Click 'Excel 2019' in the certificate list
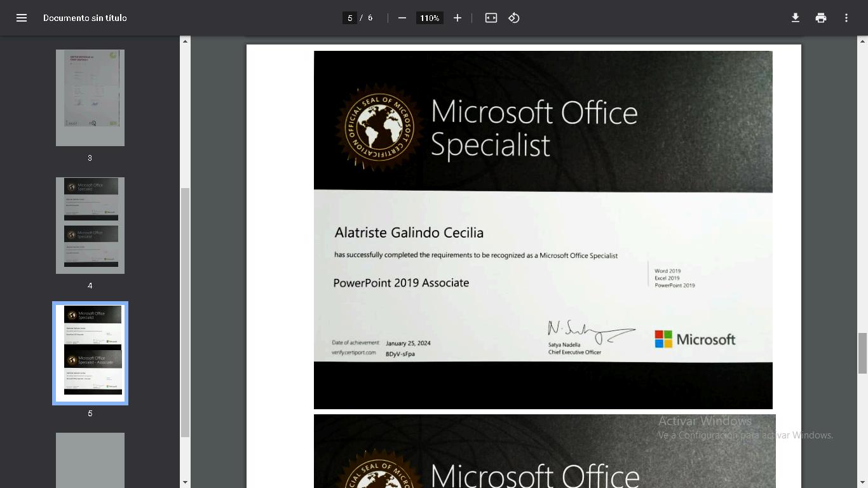Viewport: 868px width, 488px height. click(x=667, y=278)
